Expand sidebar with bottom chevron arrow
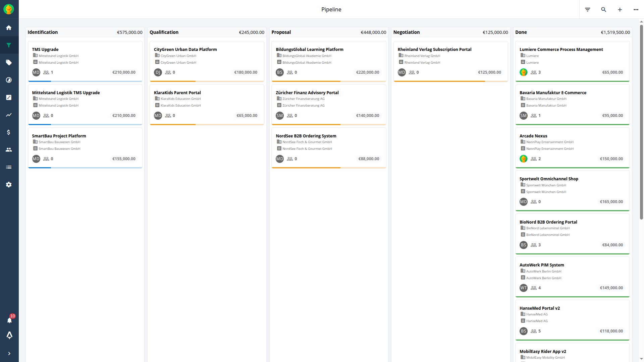644x362 pixels. click(9, 353)
